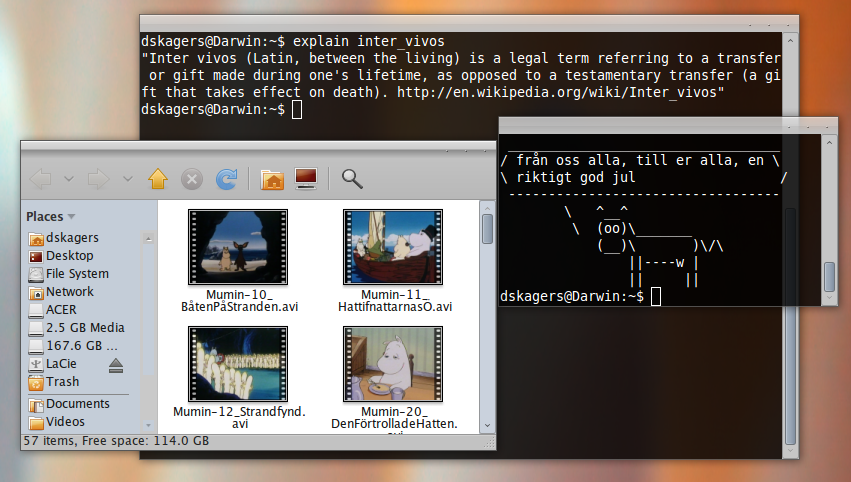This screenshot has height=482, width=851.
Task: Eject the LaCie drive
Action: pyautogui.click(x=116, y=366)
